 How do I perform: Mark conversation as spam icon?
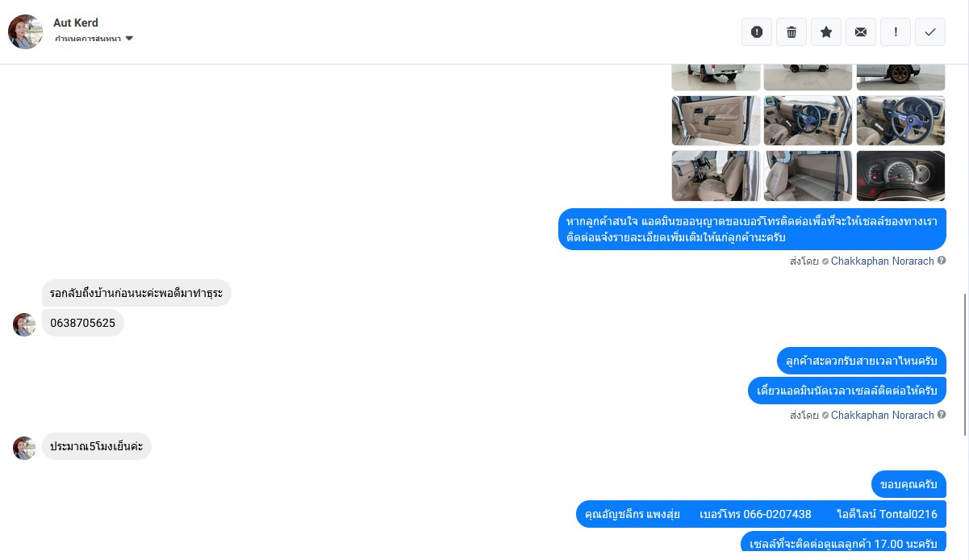pos(757,32)
